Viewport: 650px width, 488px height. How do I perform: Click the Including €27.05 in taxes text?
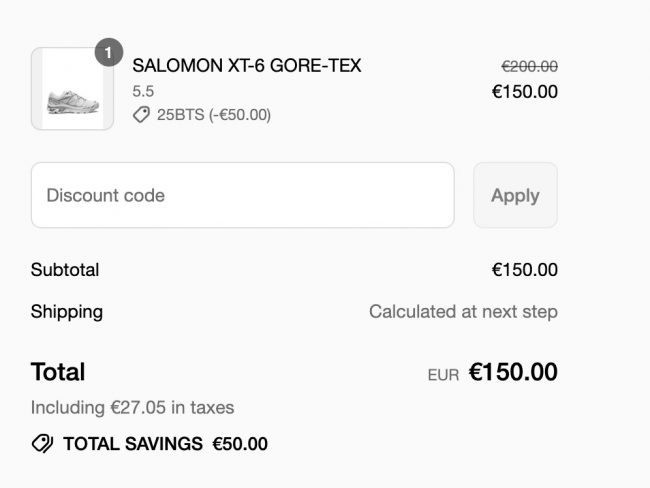click(133, 408)
